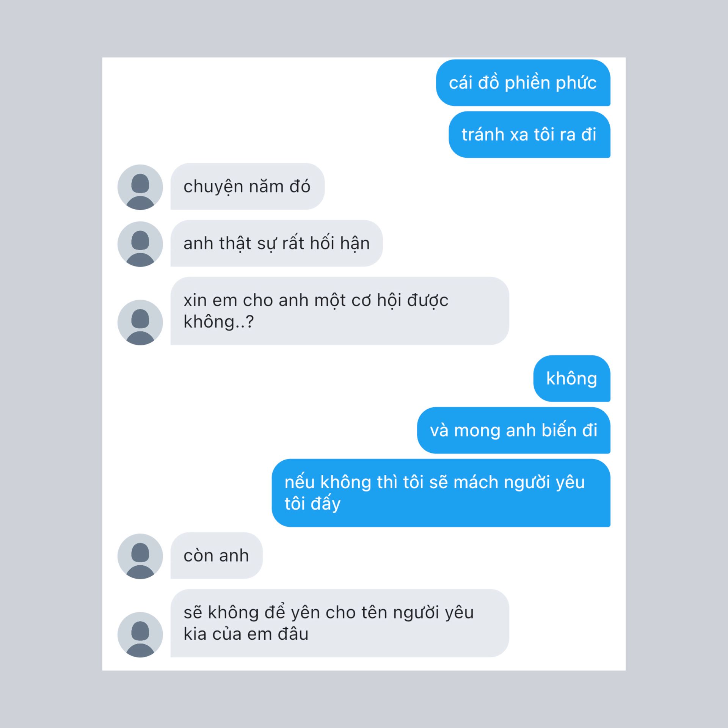This screenshot has width=728, height=728.
Task: Open the profile avatar next to 'xin em cho anh một cơ hội'
Action: click(x=140, y=322)
